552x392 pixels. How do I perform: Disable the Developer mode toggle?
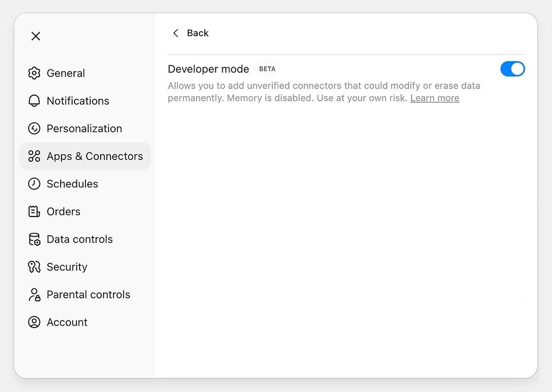pos(512,68)
